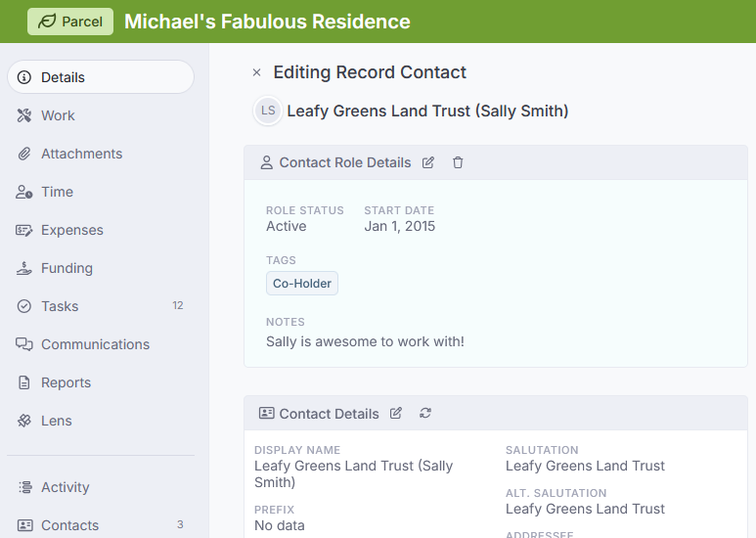Select Funding in the sidebar
This screenshot has height=538, width=756.
tap(101, 268)
